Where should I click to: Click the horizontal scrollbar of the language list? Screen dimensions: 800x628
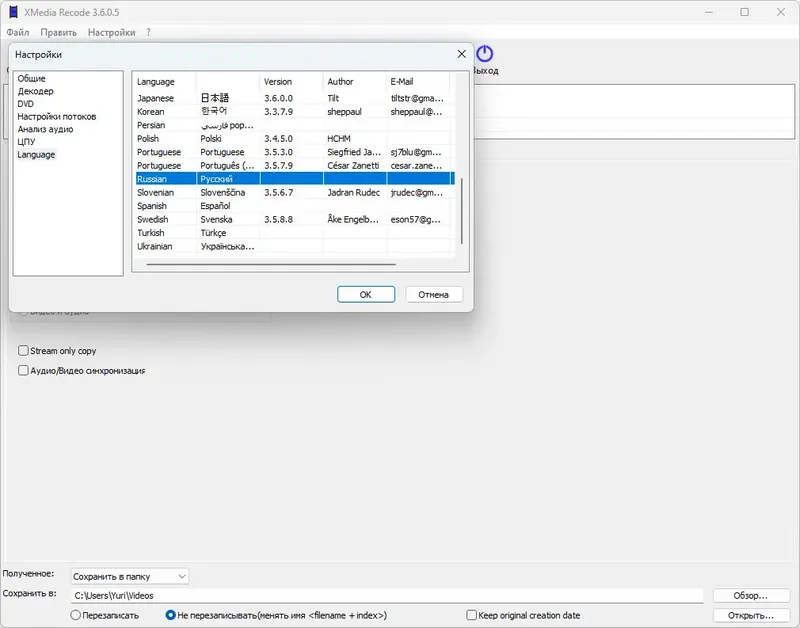pyautogui.click(x=271, y=264)
